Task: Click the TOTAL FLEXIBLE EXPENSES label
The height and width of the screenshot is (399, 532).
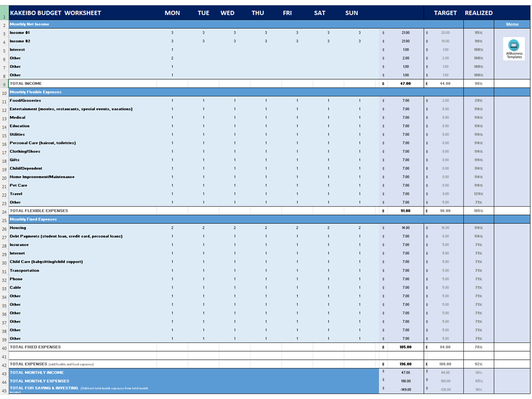Action: coord(40,211)
